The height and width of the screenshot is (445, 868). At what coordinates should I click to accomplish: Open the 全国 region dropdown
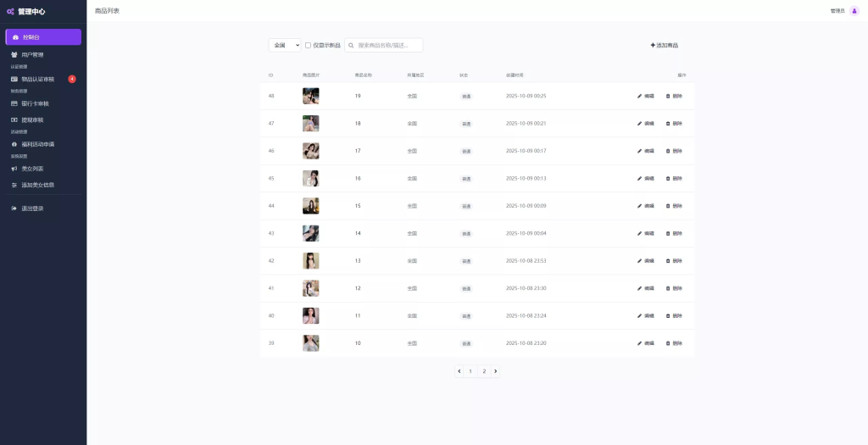(x=285, y=45)
